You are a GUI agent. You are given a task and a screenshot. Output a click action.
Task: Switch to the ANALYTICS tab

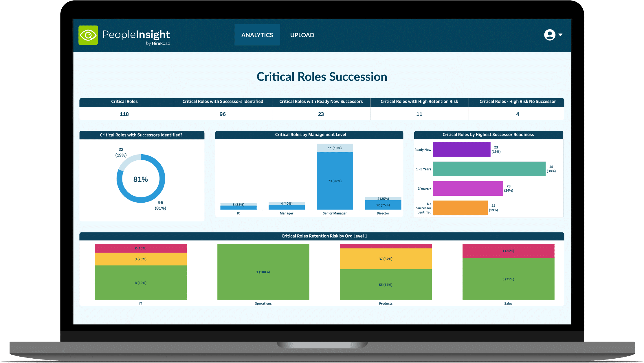[257, 35]
